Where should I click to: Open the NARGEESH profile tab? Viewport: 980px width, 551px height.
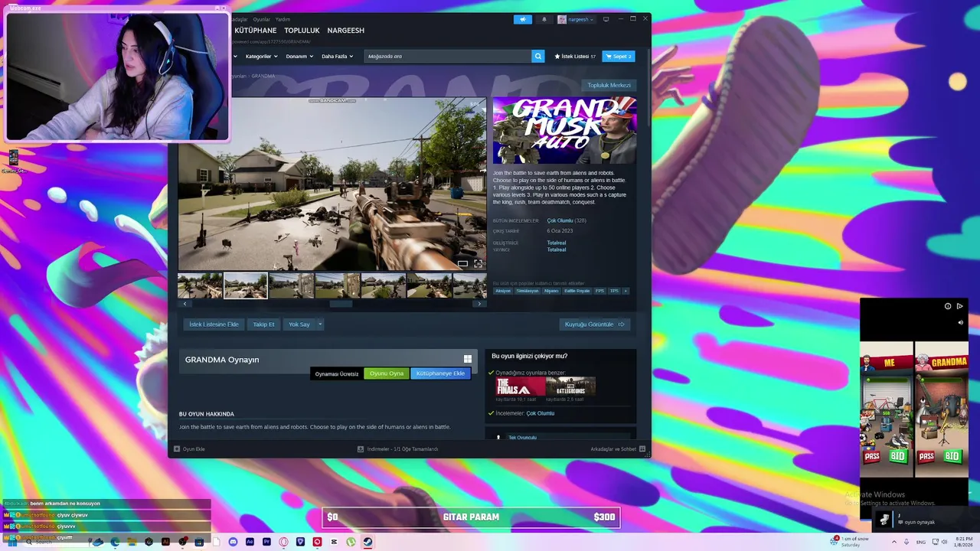(x=345, y=31)
